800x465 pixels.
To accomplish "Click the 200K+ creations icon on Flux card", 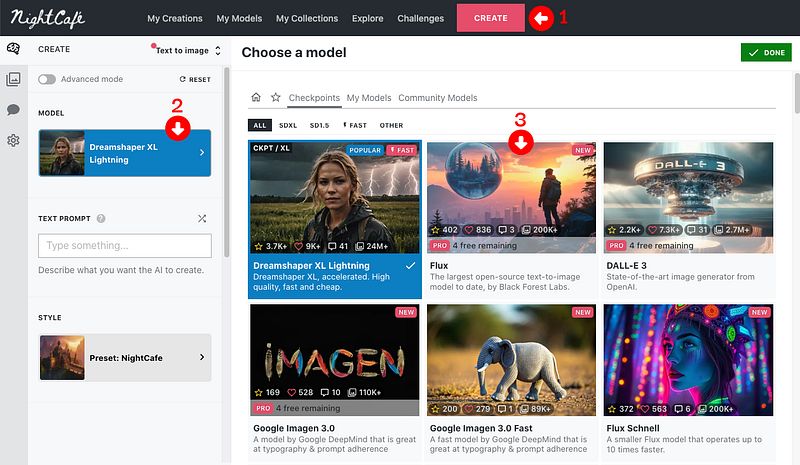I will pyautogui.click(x=540, y=230).
